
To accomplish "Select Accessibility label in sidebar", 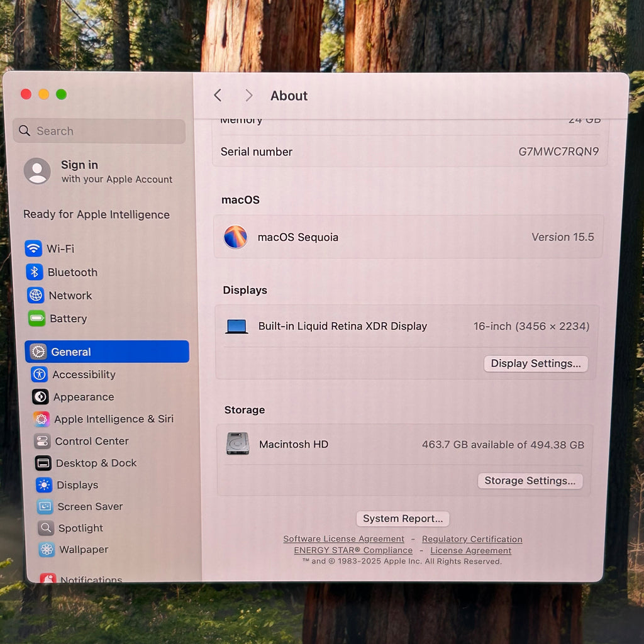I will coord(84,375).
